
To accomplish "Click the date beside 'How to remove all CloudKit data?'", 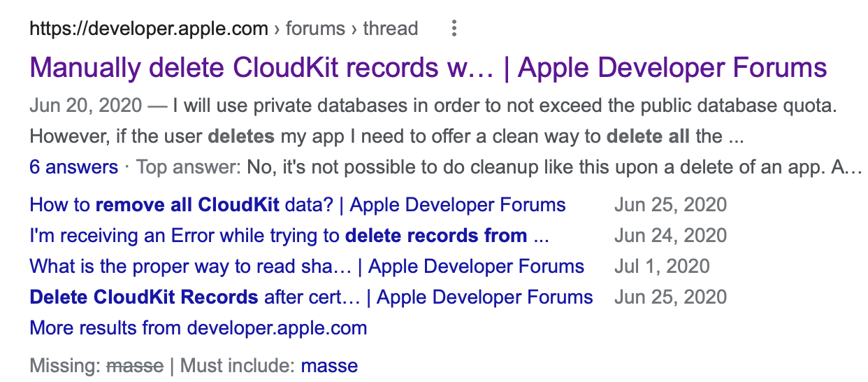I will (x=670, y=205).
